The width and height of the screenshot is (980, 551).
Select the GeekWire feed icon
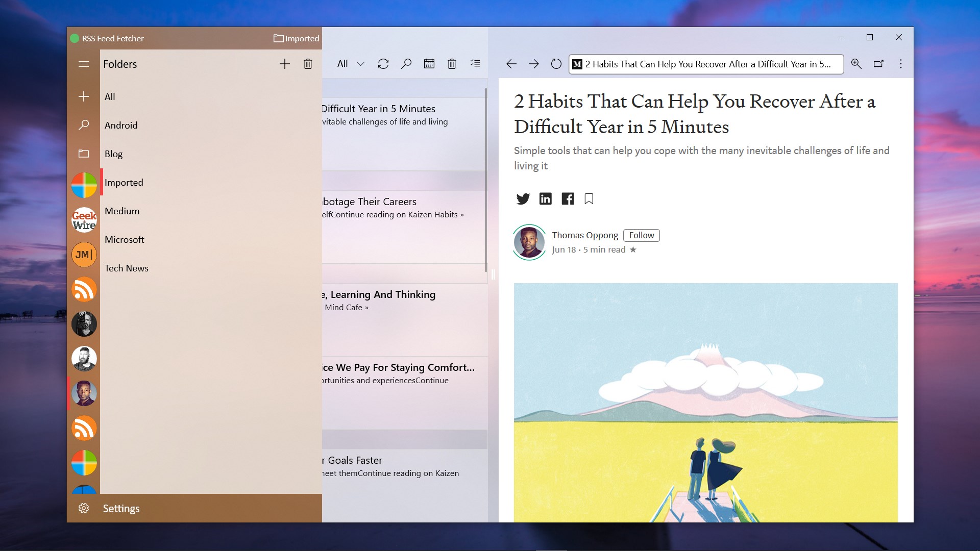[84, 220]
